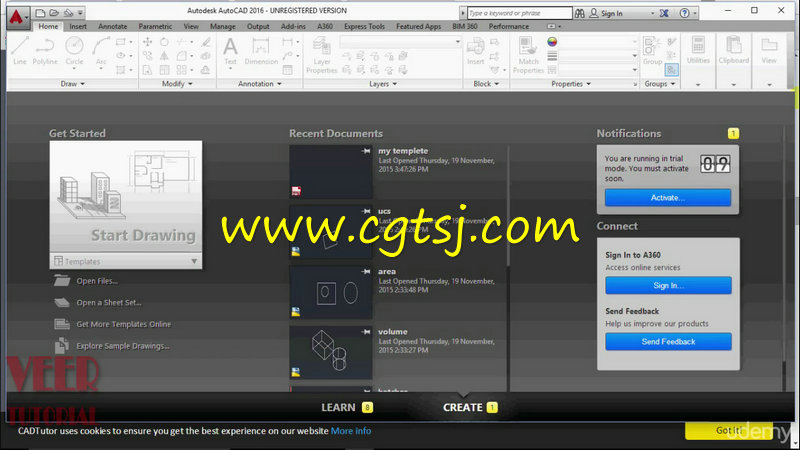This screenshot has height=450, width=800.
Task: Toggle pin on area document
Action: coord(366,271)
